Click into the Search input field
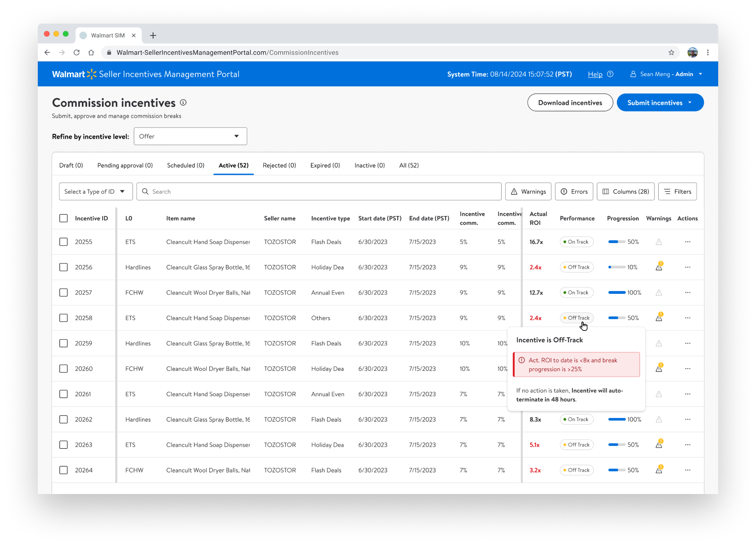This screenshot has height=546, width=756. pyautogui.click(x=319, y=191)
